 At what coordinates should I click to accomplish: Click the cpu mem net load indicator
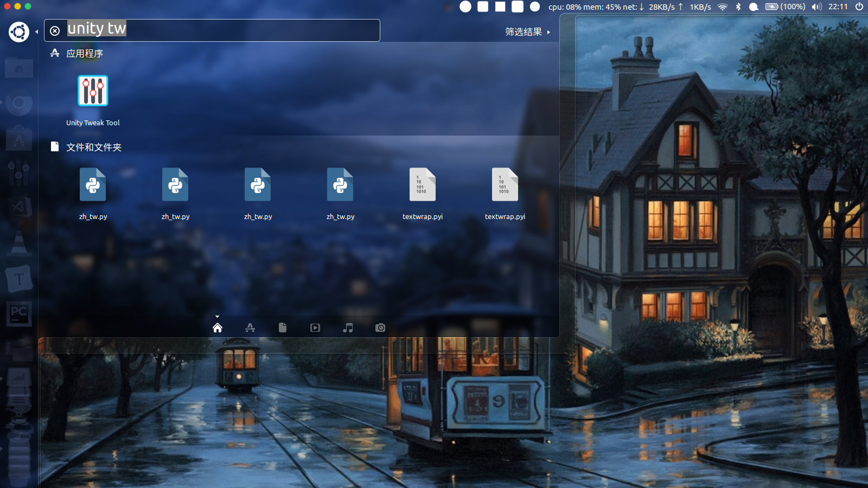(x=629, y=7)
